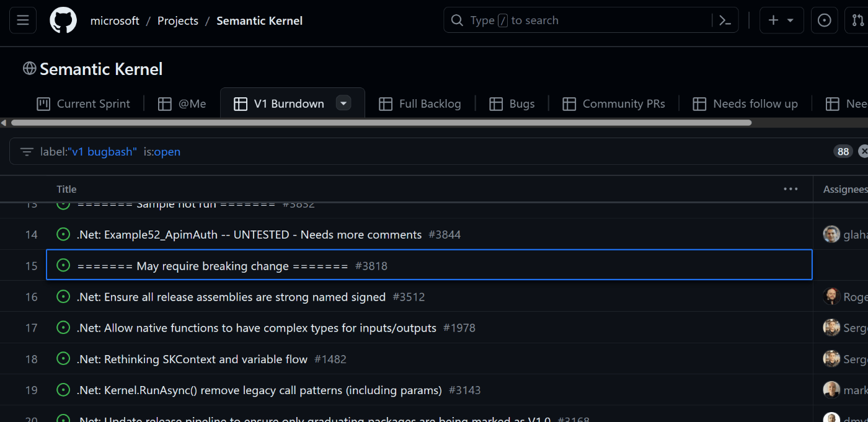
Task: Open the Semantic Kernel breadcrumb link
Action: click(259, 20)
